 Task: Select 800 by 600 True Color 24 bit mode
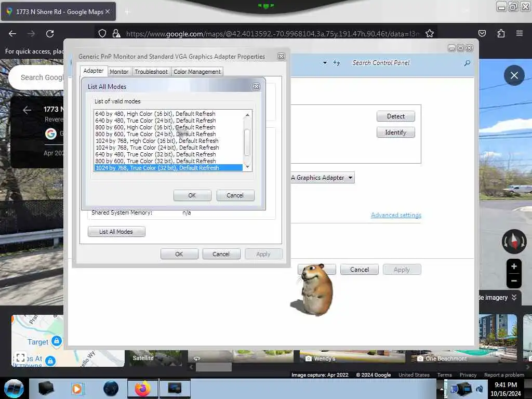coord(168,134)
